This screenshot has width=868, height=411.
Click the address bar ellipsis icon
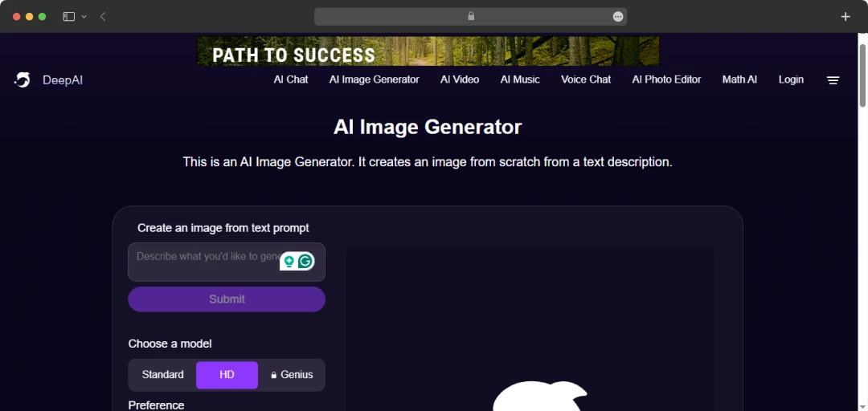618,17
